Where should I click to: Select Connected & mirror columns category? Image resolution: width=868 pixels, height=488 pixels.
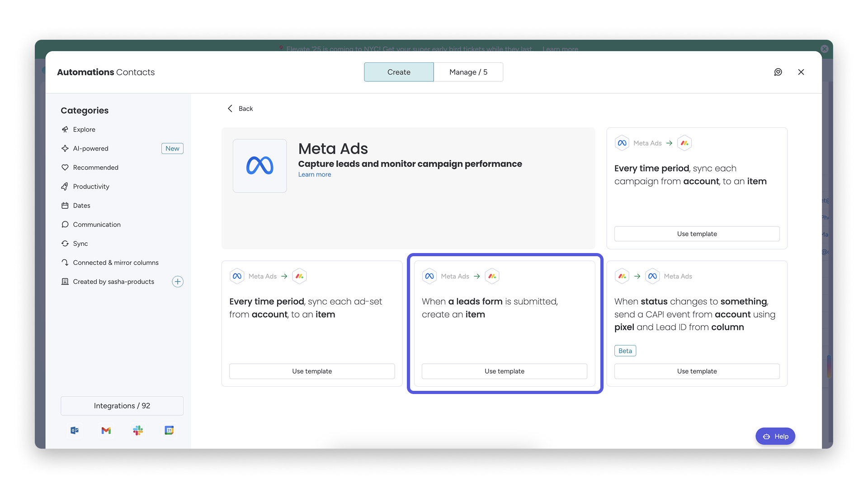116,262
